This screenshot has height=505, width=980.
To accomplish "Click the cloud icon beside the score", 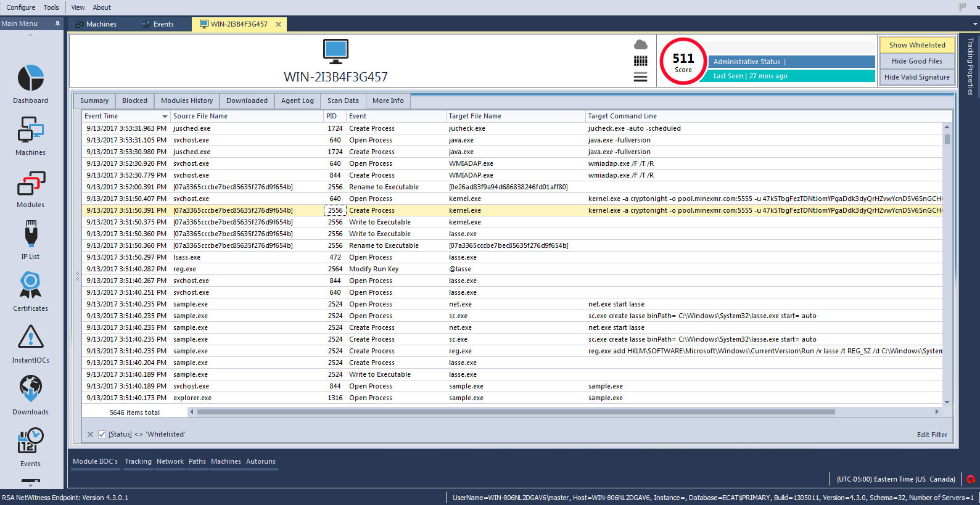I will tap(641, 45).
